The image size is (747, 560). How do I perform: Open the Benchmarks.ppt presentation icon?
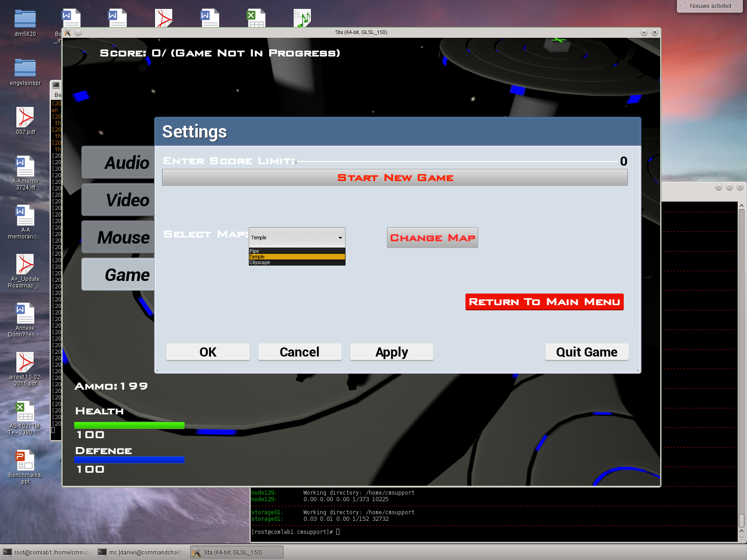25,460
